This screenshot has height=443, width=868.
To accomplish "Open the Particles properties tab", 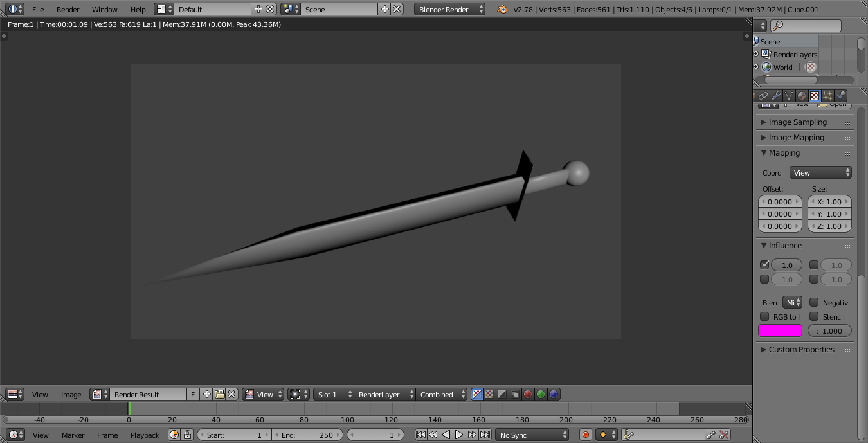I will [827, 96].
